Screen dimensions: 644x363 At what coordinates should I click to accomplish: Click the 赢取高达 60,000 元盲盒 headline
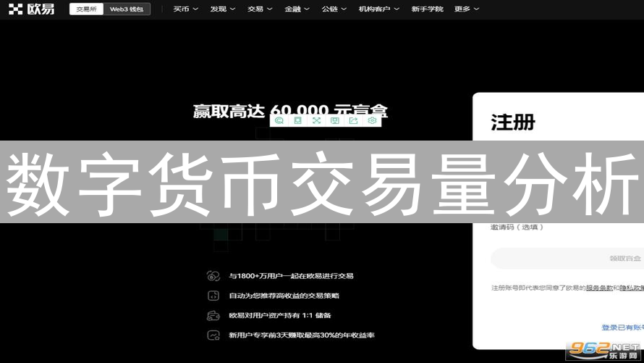290,111
